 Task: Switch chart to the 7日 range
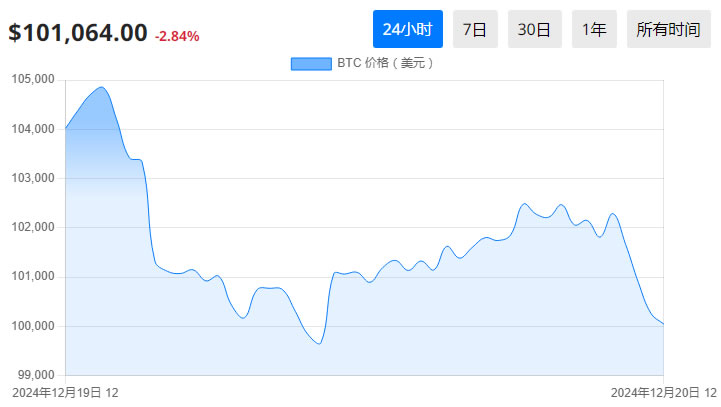click(x=475, y=29)
